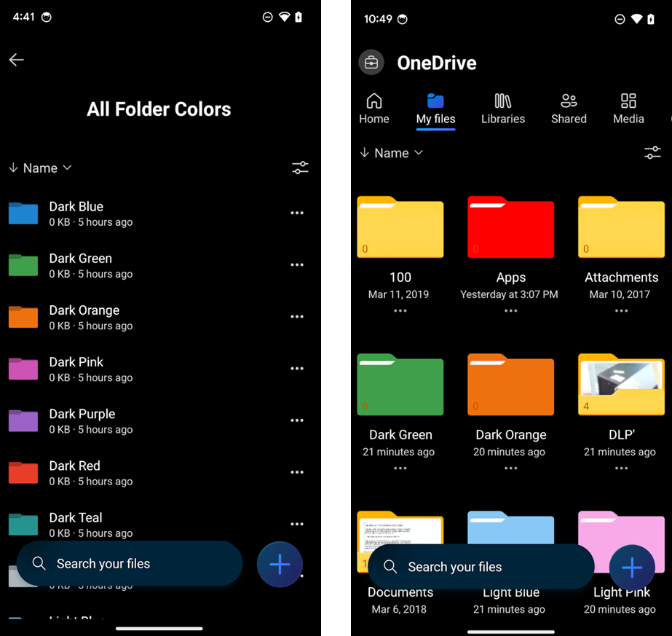Tap the Mar 10, 2017 date label
Viewport: 672px width, 636px height.
620,294
